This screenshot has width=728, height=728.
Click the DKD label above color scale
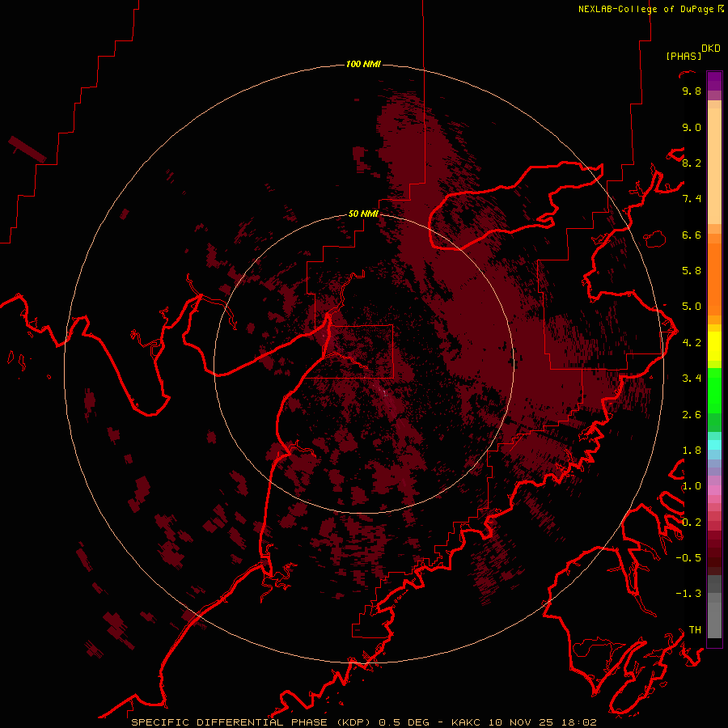(x=711, y=49)
